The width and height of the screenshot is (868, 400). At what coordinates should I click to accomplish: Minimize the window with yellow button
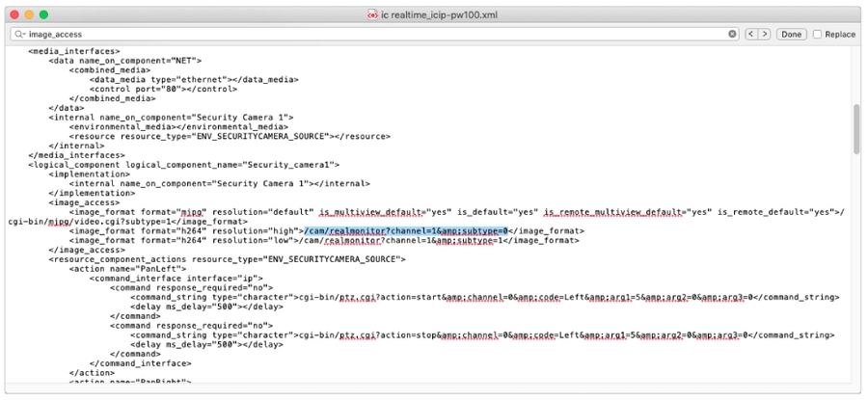[x=29, y=15]
